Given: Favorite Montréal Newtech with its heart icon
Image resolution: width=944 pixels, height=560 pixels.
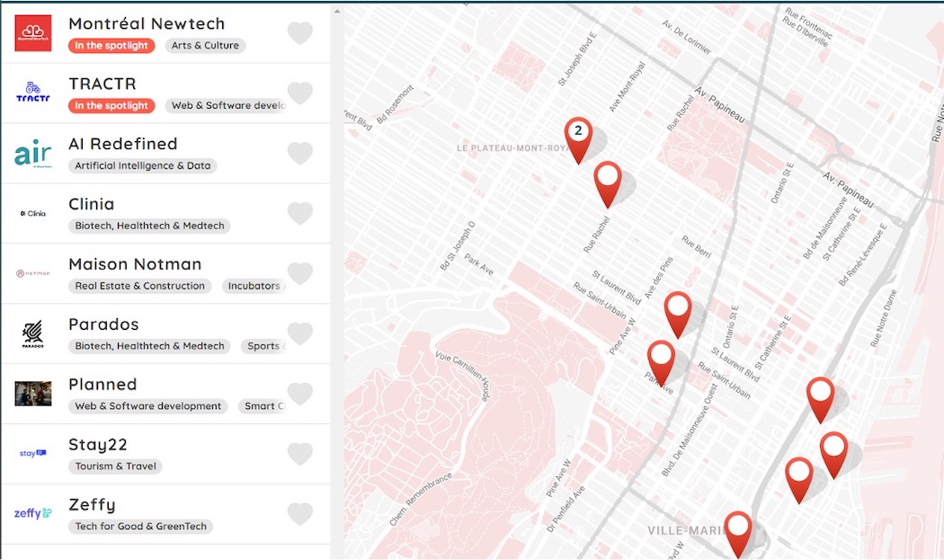Looking at the screenshot, I should coord(299,33).
